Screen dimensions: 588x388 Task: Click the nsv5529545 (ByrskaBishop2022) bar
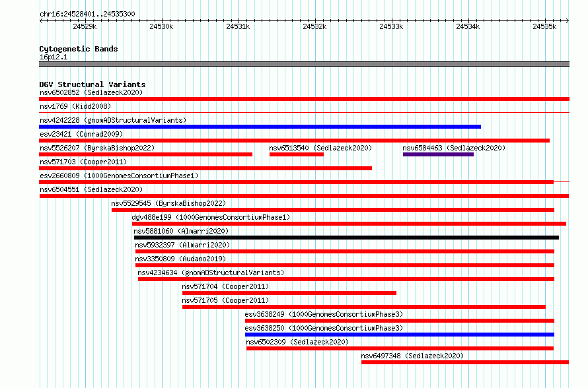[333, 210]
